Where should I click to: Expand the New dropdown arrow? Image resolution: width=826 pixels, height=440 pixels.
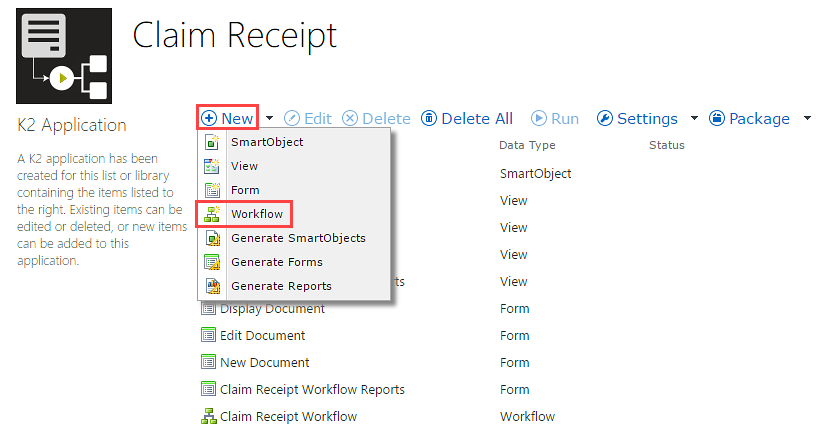(269, 119)
